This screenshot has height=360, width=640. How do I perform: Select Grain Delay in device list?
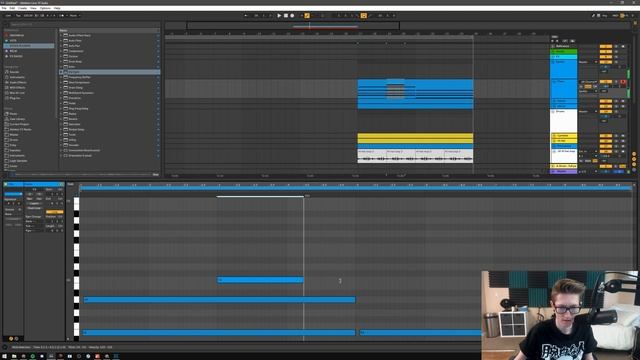(76, 88)
